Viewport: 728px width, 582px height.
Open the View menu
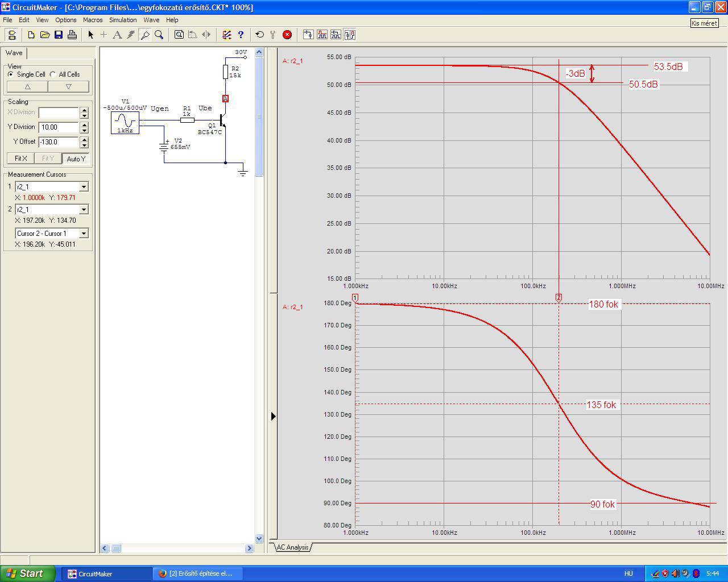tap(42, 20)
